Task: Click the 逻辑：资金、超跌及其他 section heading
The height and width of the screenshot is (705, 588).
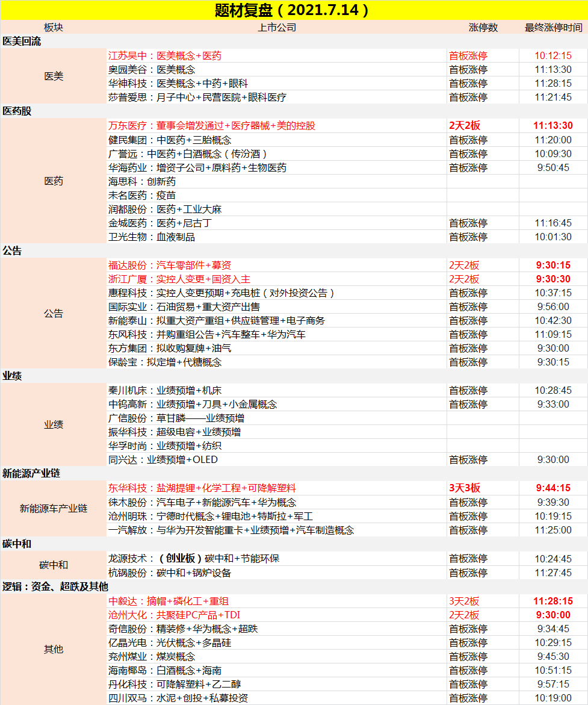Action: pos(55,587)
